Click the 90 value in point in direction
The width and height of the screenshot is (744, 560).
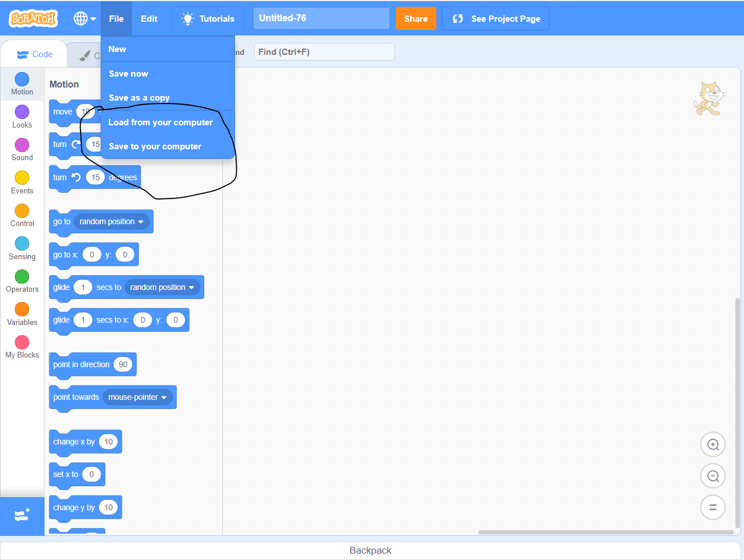(x=123, y=364)
